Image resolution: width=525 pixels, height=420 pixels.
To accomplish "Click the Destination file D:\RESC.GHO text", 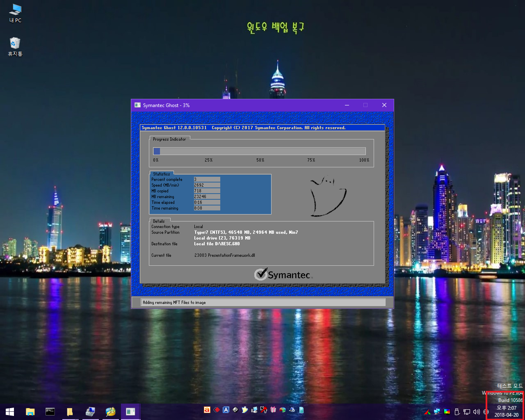I will (x=217, y=244).
